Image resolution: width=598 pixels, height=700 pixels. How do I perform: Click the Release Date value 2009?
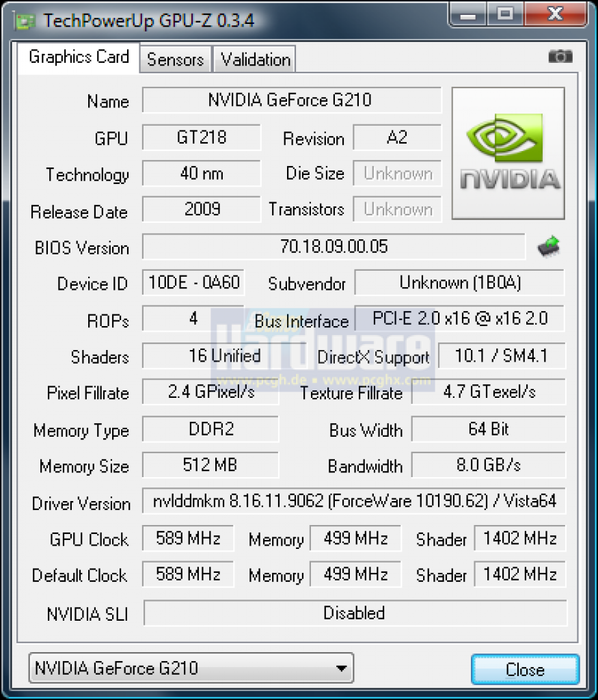point(201,209)
